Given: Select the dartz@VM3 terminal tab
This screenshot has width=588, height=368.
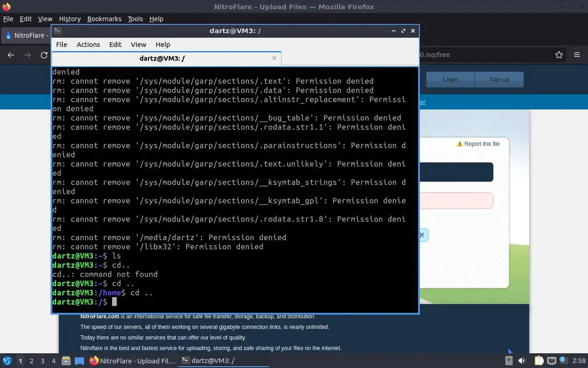Looking at the screenshot, I should [x=166, y=58].
